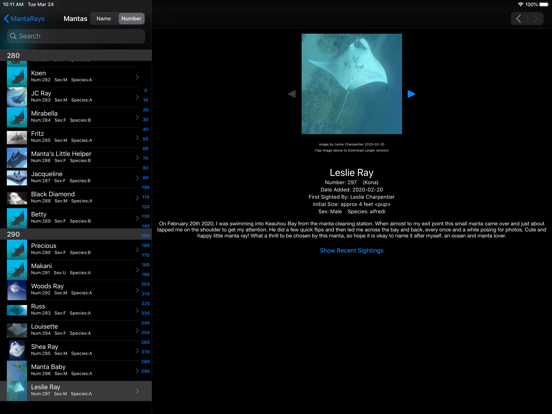This screenshot has width=552, height=414.
Task: Jump to index number 50
Action: (x=145, y=139)
